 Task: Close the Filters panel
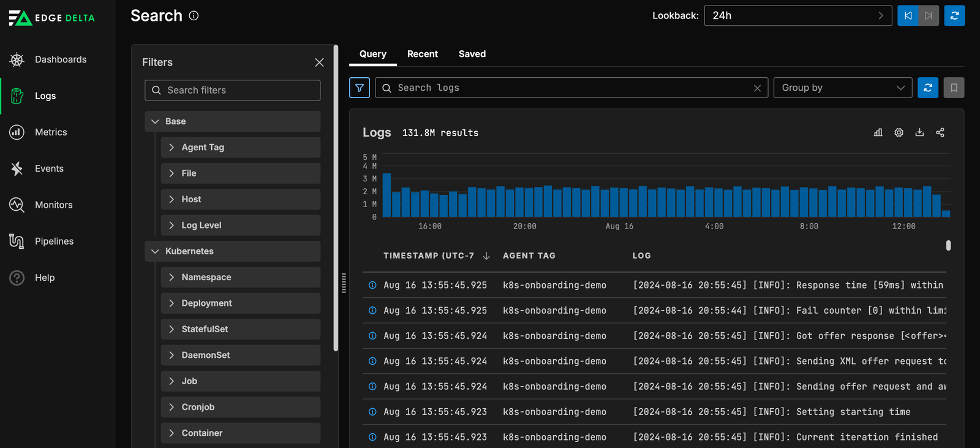pyautogui.click(x=319, y=63)
